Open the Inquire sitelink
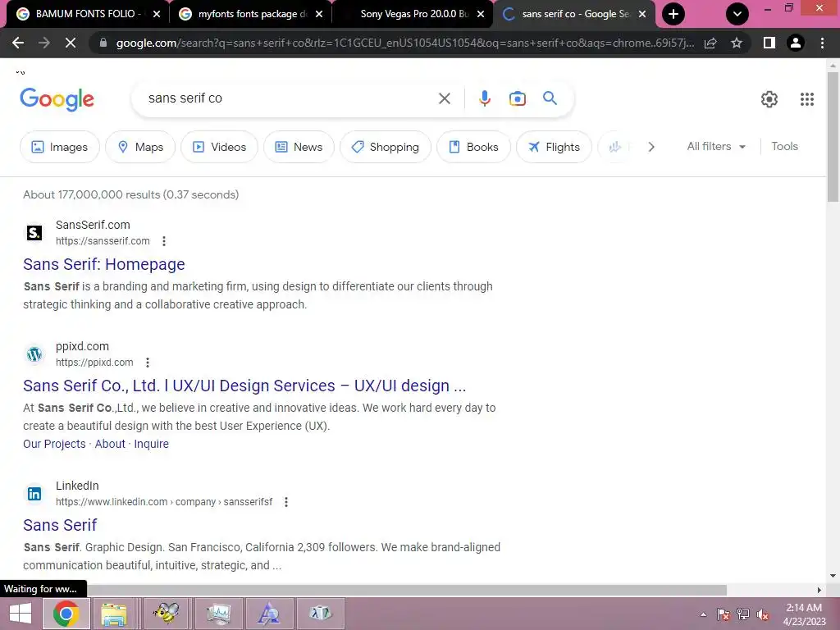Screen dimensions: 840x630 click(x=151, y=444)
